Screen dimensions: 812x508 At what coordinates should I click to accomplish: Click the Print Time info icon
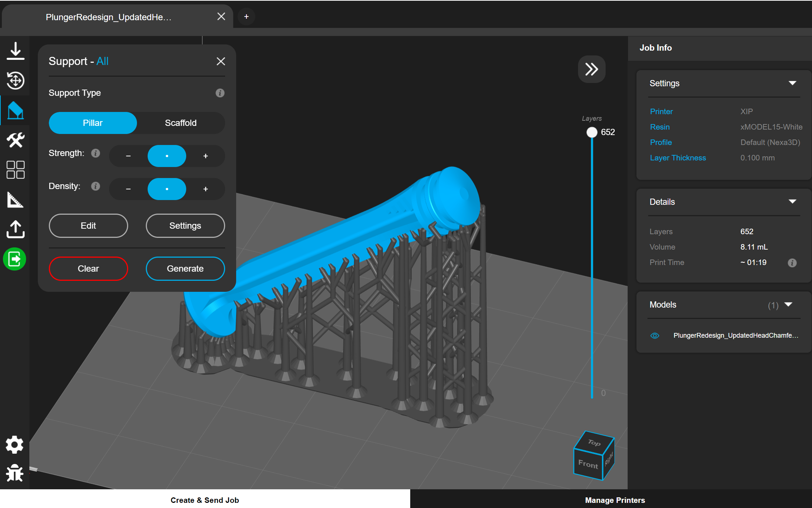(792, 263)
